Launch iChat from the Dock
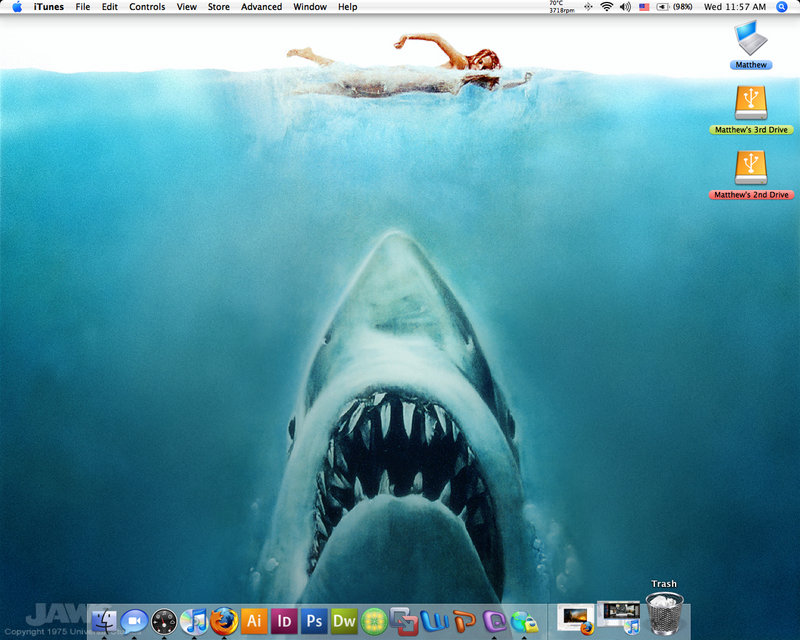The height and width of the screenshot is (640, 800). click(x=134, y=621)
